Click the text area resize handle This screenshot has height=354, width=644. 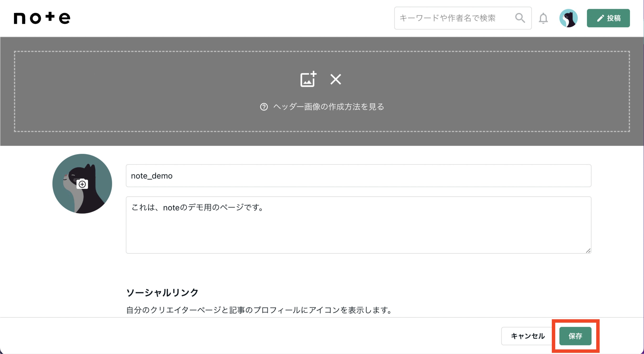pos(588,251)
